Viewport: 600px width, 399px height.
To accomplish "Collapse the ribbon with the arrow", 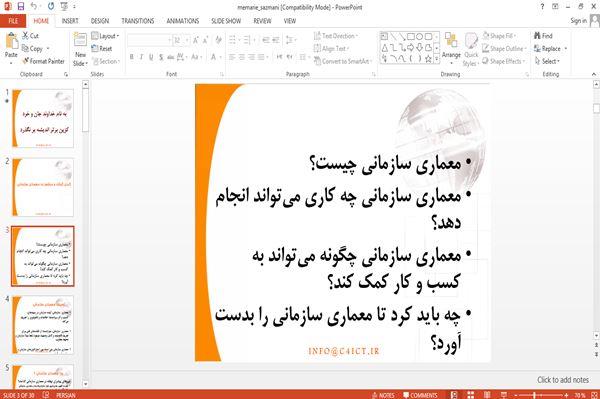I will point(593,74).
